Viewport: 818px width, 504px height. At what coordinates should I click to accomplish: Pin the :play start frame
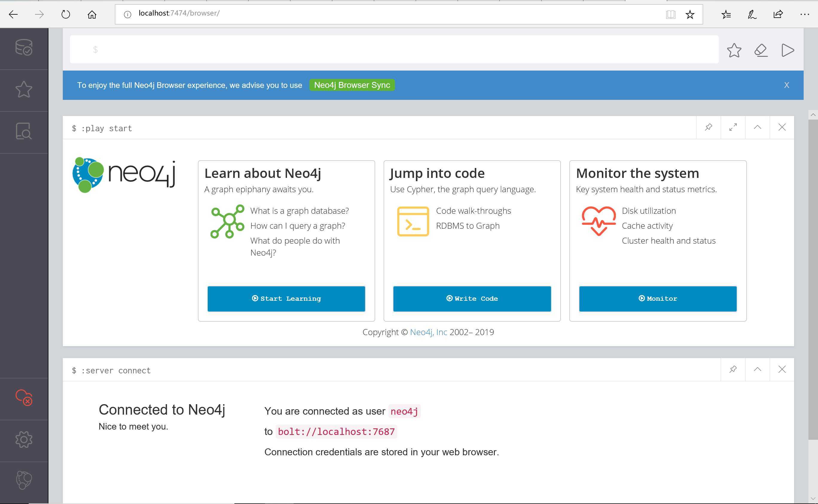(708, 127)
